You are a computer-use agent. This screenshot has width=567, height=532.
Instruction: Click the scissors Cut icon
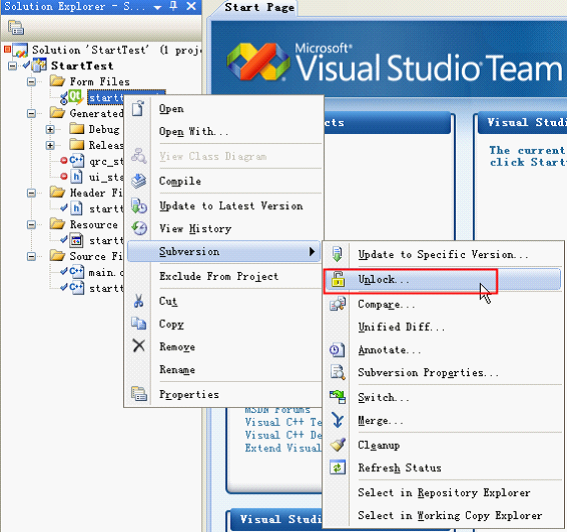pyautogui.click(x=138, y=301)
